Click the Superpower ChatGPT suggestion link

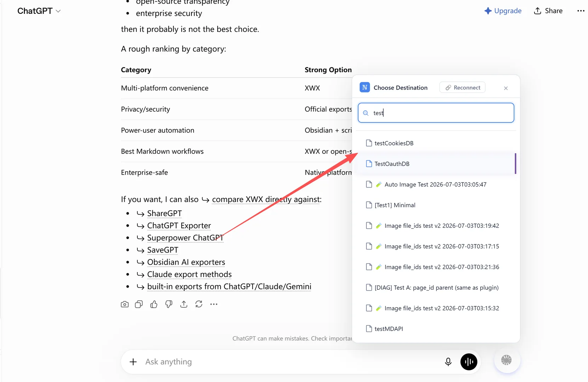pyautogui.click(x=185, y=238)
